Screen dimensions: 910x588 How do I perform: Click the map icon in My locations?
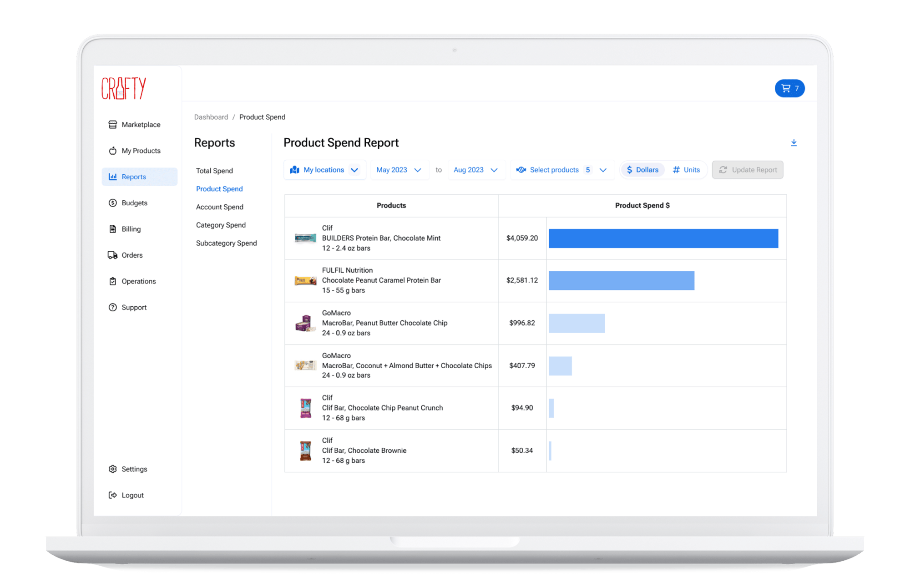point(294,170)
